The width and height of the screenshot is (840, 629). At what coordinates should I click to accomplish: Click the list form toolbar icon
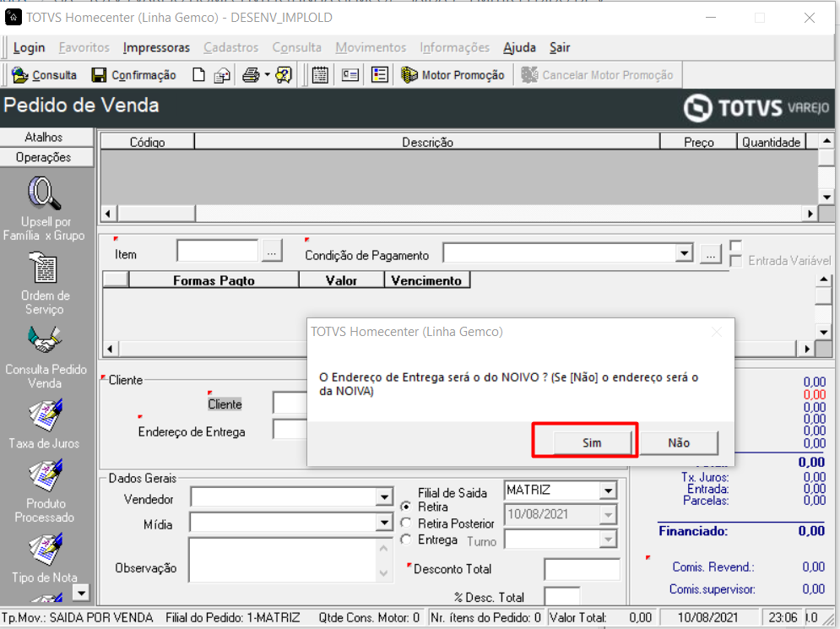click(380, 75)
